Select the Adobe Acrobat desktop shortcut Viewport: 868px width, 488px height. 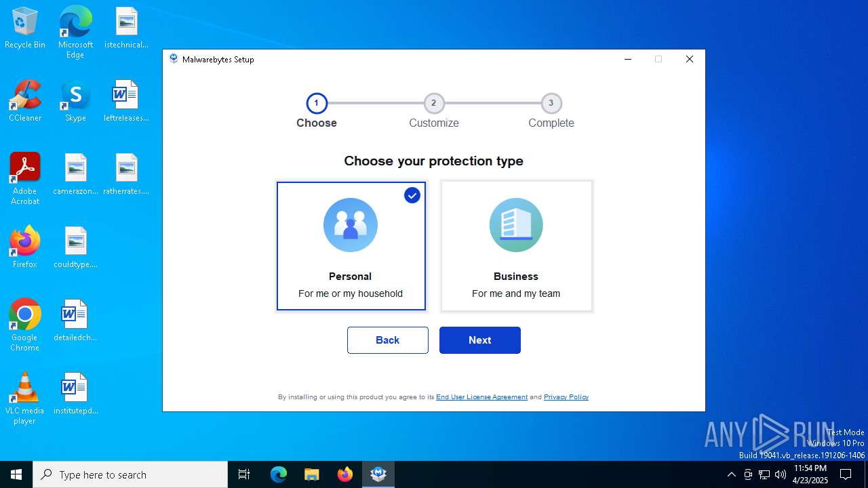pyautogui.click(x=25, y=179)
